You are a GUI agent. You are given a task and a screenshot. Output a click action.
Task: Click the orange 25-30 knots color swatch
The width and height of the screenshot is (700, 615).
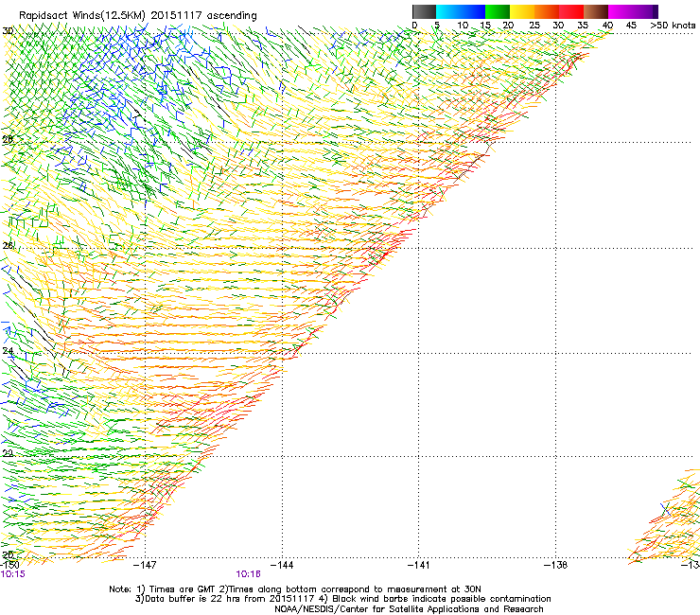pyautogui.click(x=547, y=11)
